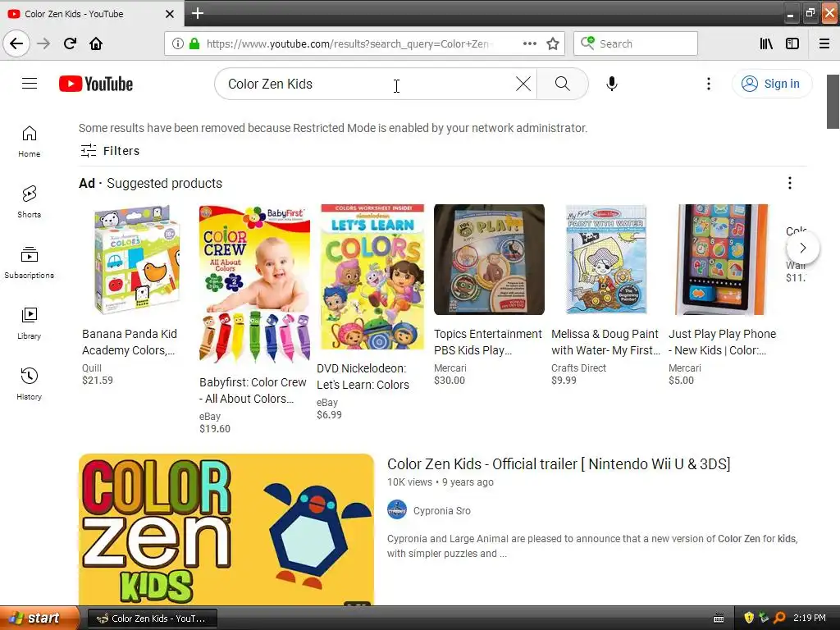Open the Firefox application menu

click(824, 44)
